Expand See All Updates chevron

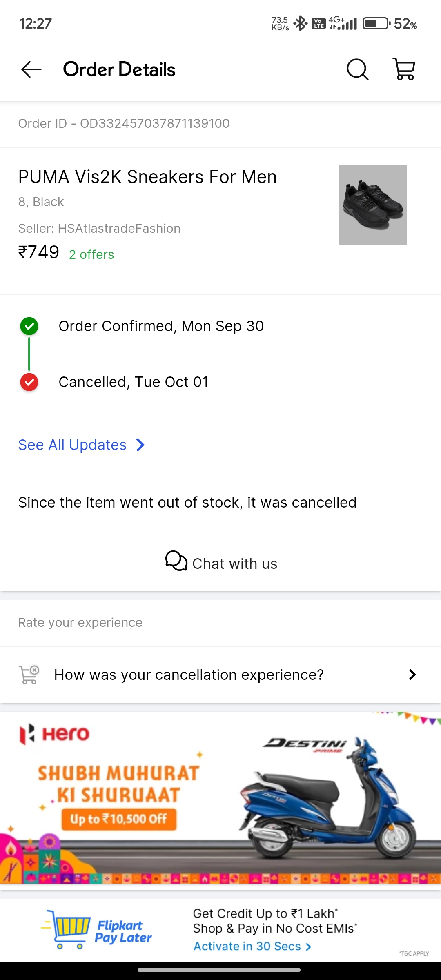140,445
